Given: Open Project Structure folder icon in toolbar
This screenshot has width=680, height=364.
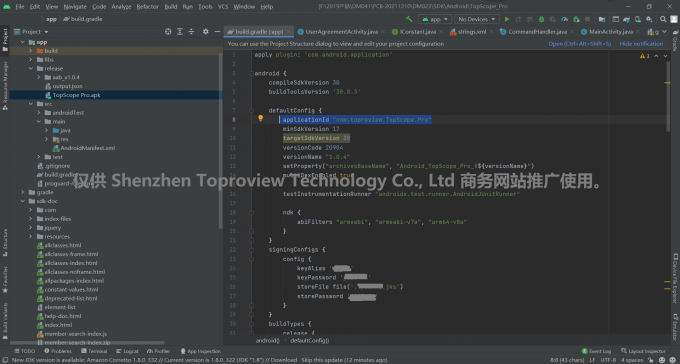Looking at the screenshot, I should [x=602, y=19].
